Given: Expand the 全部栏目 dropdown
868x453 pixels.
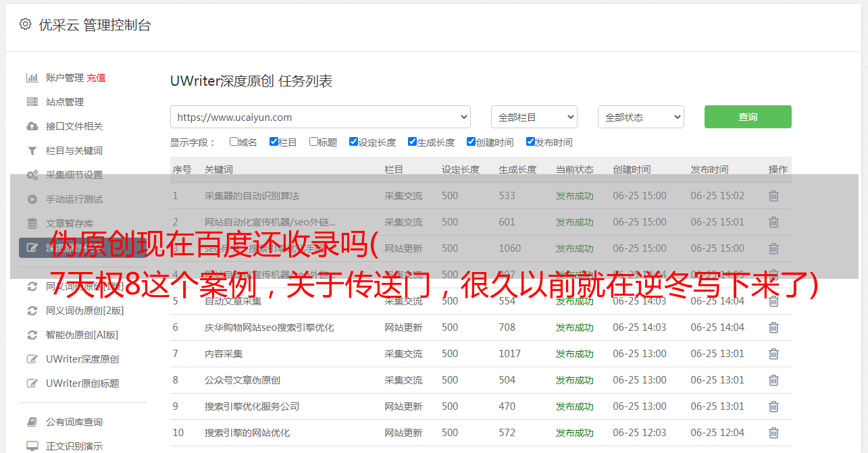Looking at the screenshot, I should click(534, 117).
